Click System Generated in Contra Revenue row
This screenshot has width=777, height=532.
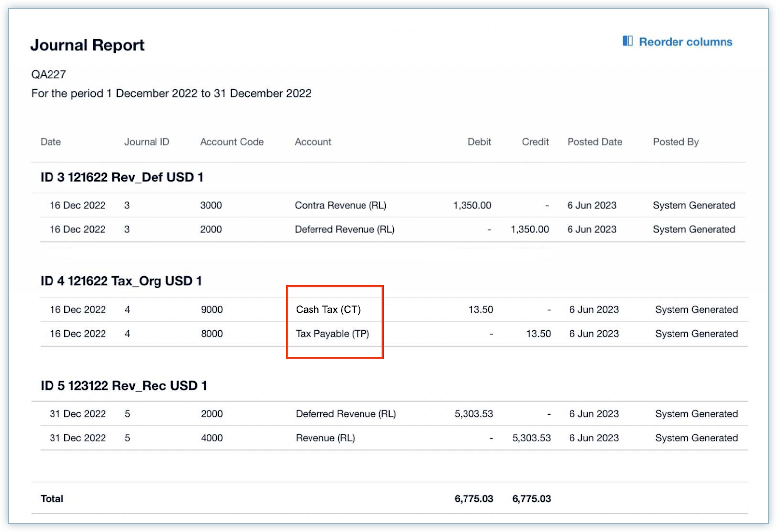pyautogui.click(x=694, y=205)
